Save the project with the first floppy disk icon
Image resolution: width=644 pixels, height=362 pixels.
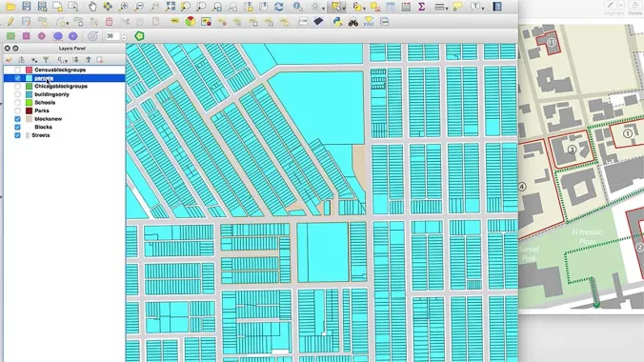click(x=27, y=6)
